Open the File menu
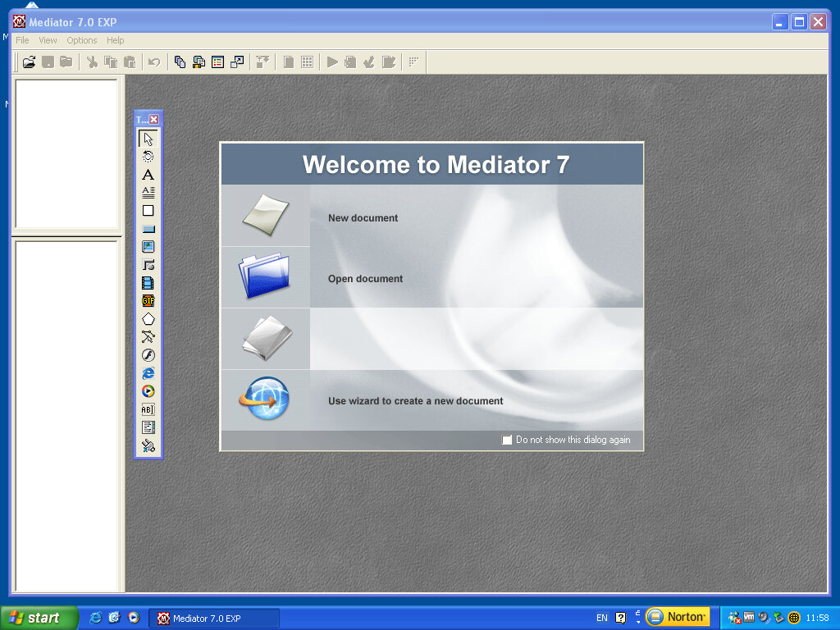This screenshot has width=840, height=630. coord(22,40)
